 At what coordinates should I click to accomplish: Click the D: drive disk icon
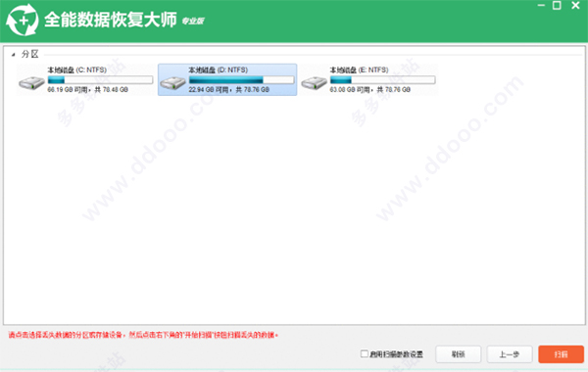tap(172, 82)
